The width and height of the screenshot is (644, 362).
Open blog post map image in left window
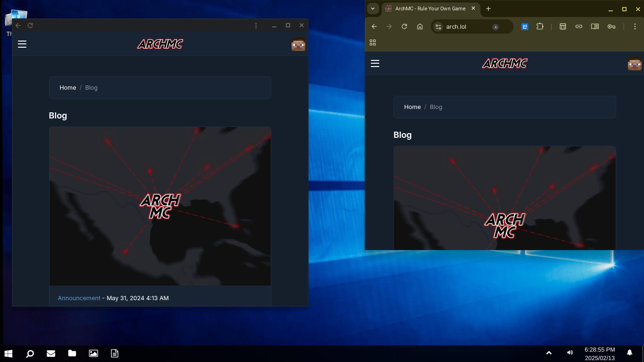click(x=160, y=206)
